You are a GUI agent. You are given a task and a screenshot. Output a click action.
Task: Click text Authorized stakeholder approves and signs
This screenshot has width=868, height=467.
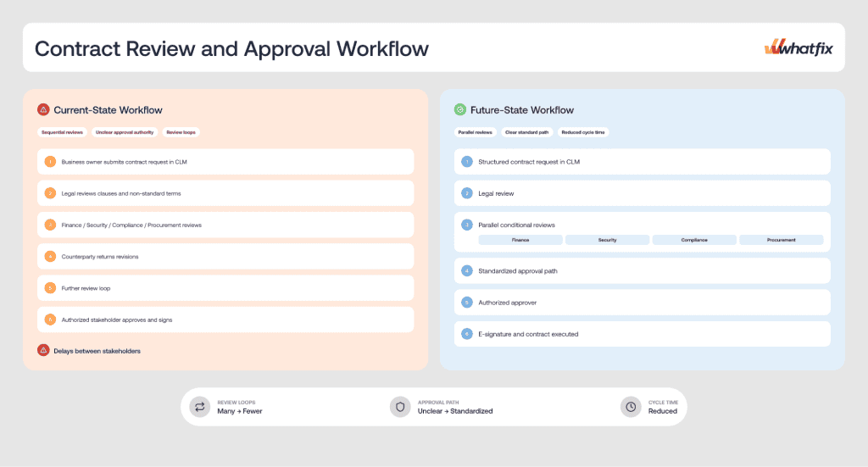point(117,320)
